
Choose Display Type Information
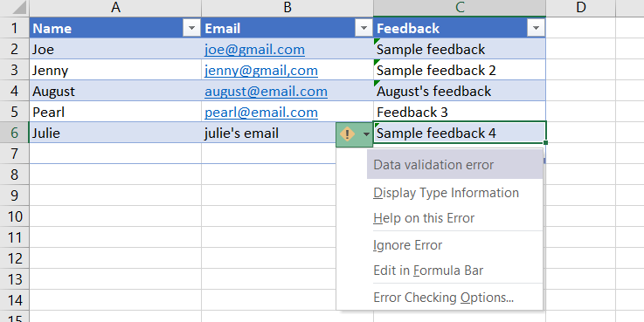446,193
